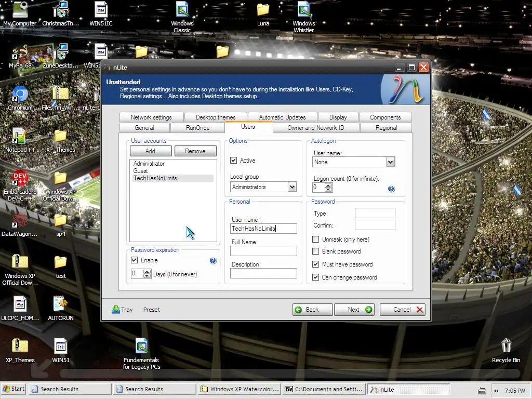The width and height of the screenshot is (532, 399).
Task: Switch to Automatic Updates tab
Action: pyautogui.click(x=282, y=117)
